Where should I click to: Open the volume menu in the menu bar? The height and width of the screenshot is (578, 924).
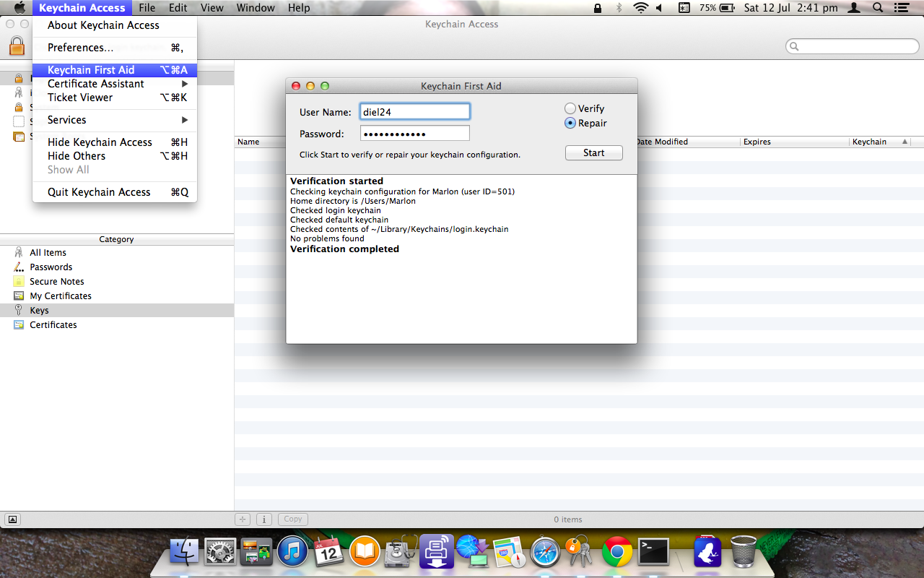(x=659, y=8)
